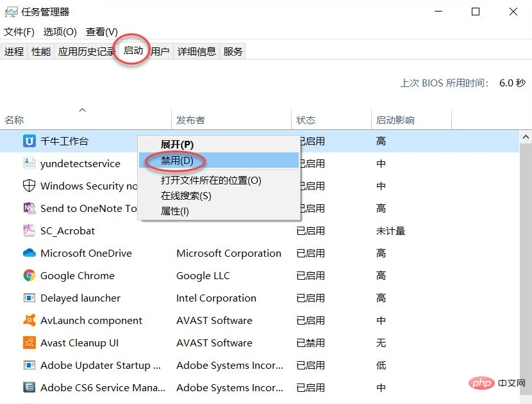Select the Avast Cleanup UI entry
This screenshot has width=532, height=404.
[79, 343]
